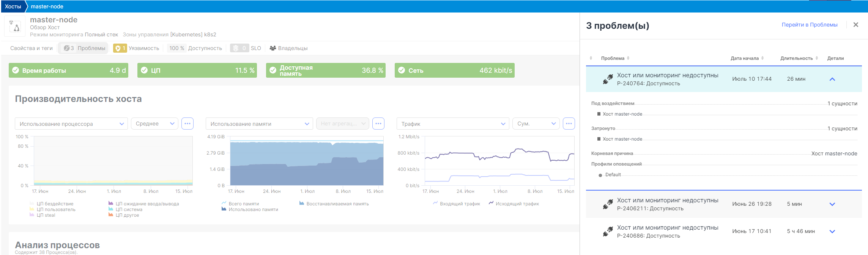Open more options for traffic chart
Screen dimensions: 868x255
(569, 124)
